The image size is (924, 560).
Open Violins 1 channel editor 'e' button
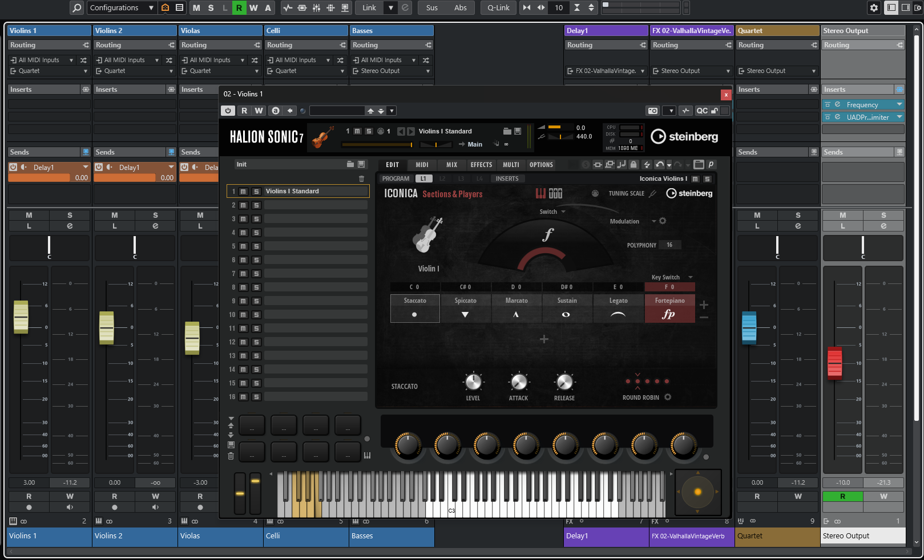point(70,226)
